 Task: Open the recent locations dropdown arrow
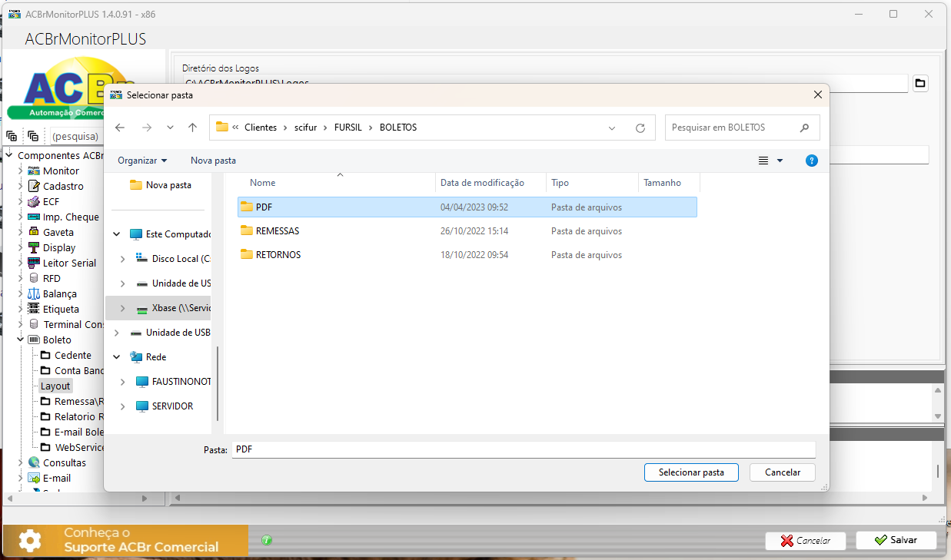[x=170, y=128]
